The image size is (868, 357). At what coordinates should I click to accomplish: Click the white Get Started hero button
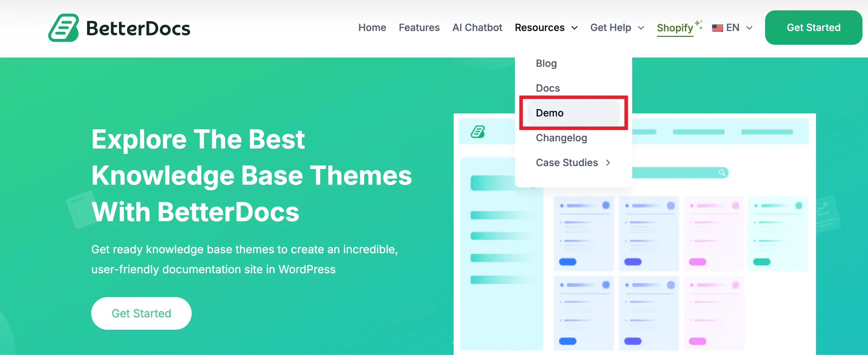(141, 313)
